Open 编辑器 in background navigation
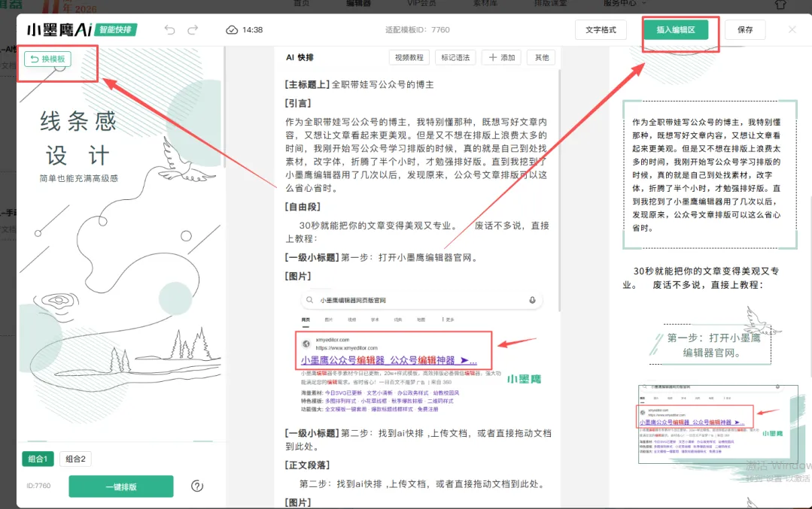The height and width of the screenshot is (509, 812). [358, 3]
